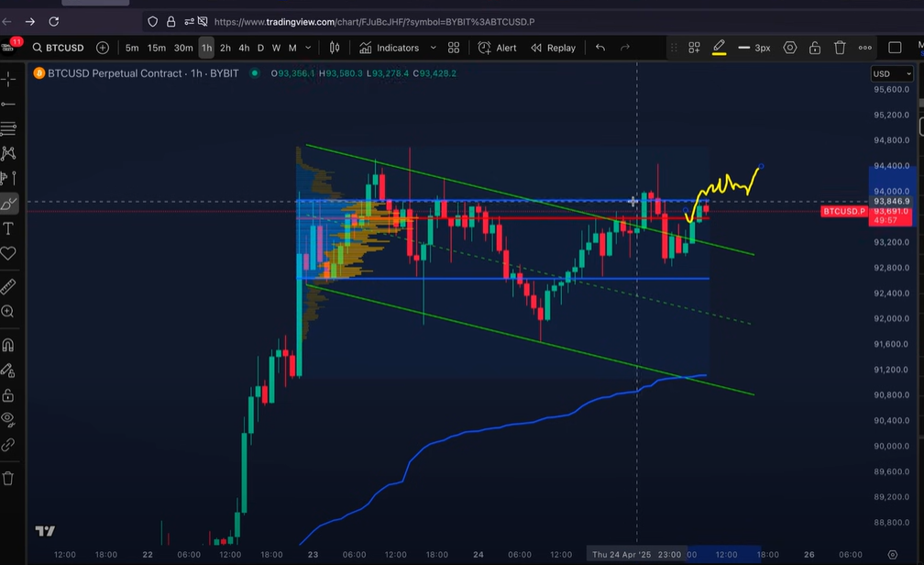The width and height of the screenshot is (924, 565).
Task: Select the trend line tool
Action: coord(8,105)
